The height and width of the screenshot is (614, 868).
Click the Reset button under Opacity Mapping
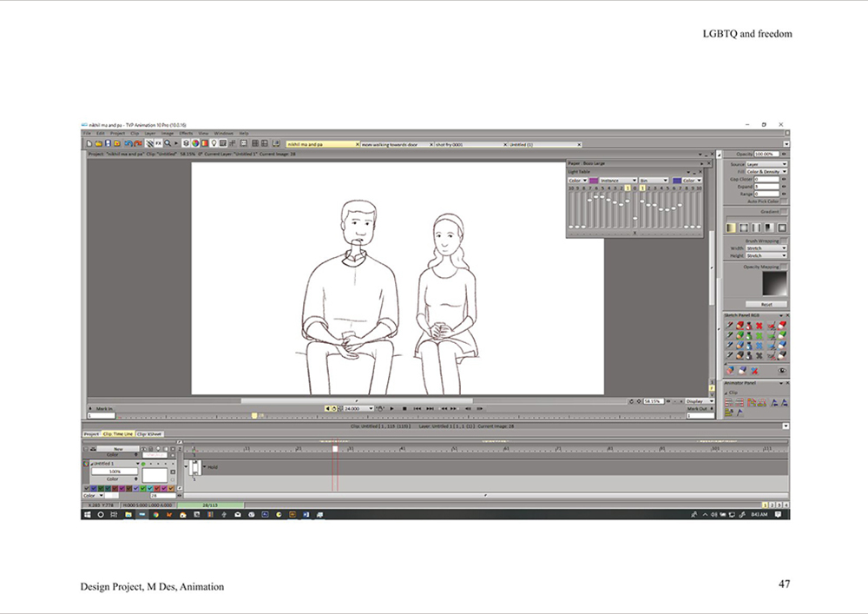766,305
